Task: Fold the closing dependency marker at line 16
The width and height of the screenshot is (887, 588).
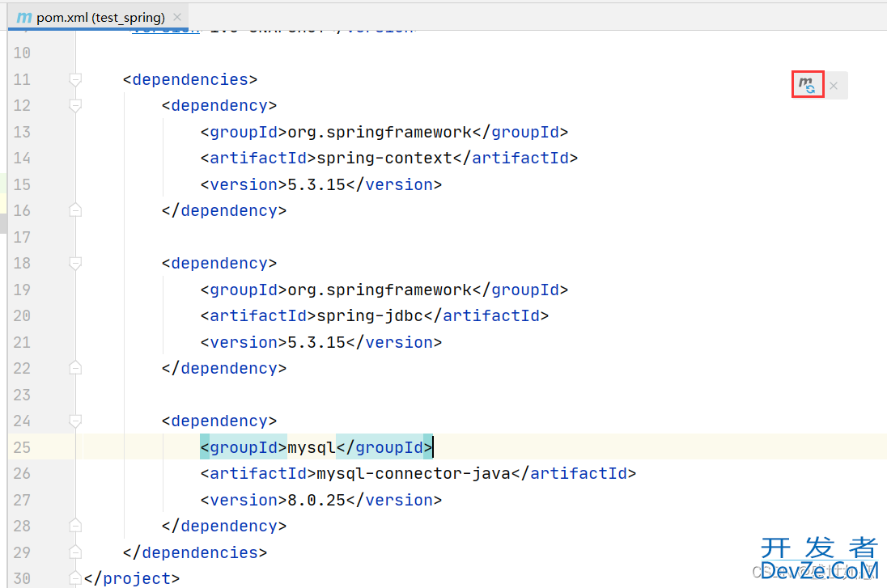Action: 75,210
